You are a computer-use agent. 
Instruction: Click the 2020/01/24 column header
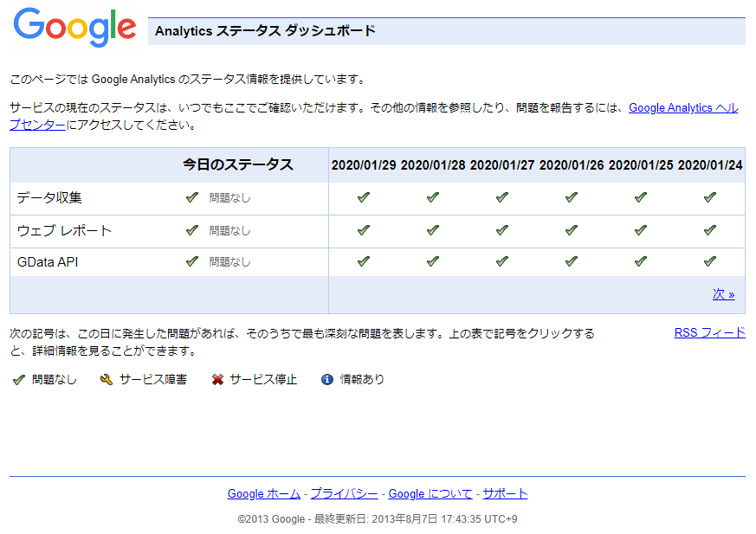[710, 165]
